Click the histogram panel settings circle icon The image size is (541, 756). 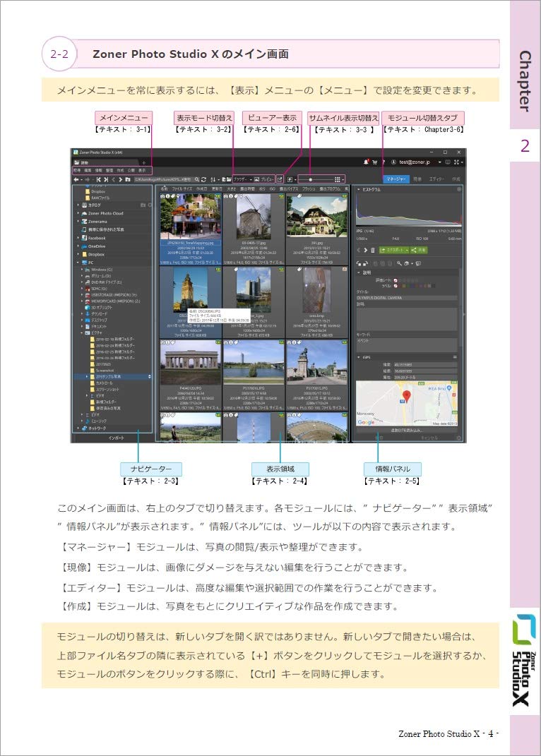[458, 189]
